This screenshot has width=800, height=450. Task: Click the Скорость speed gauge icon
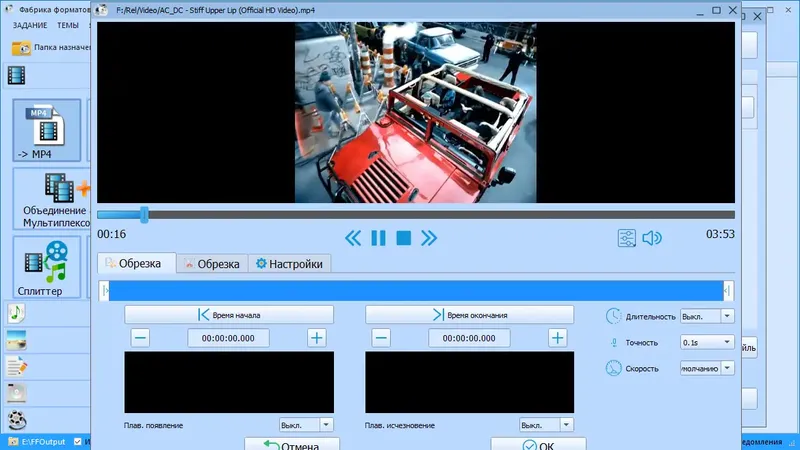613,368
